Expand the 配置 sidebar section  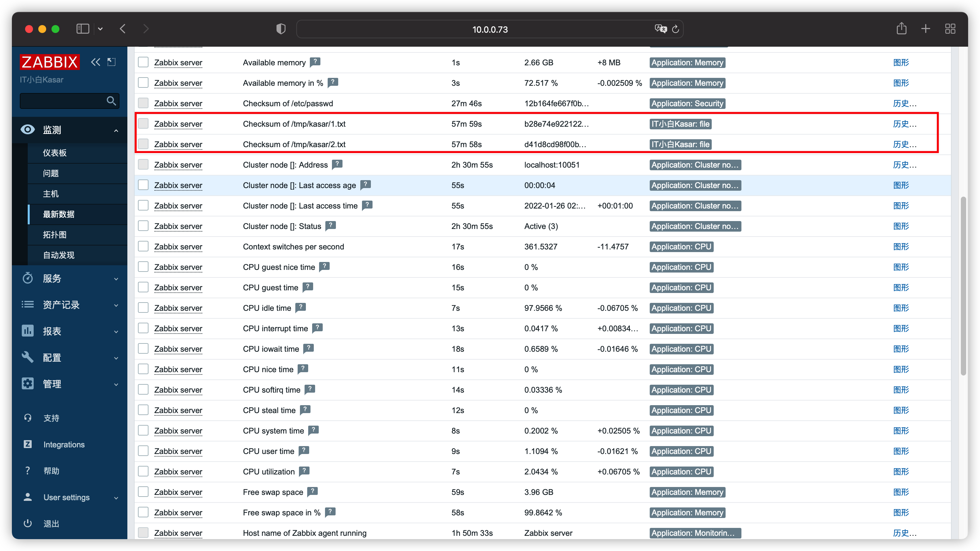pyautogui.click(x=70, y=358)
